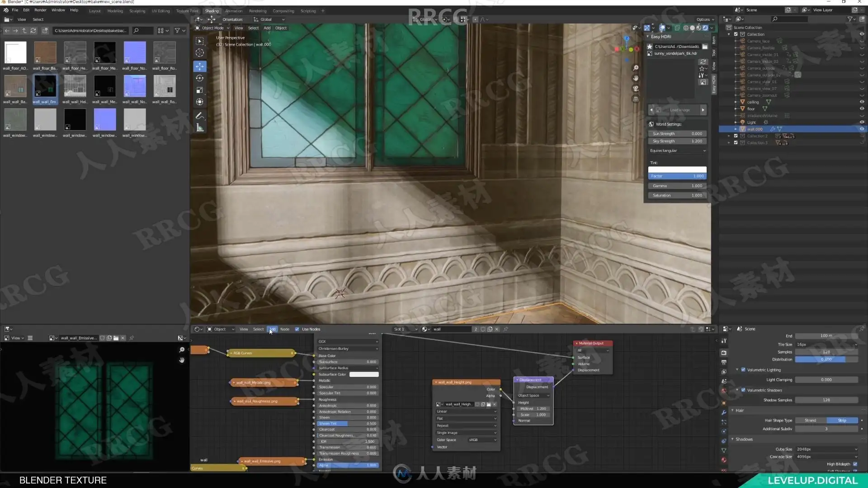Image resolution: width=868 pixels, height=488 pixels.
Task: Open the Equirectangular projection dropdown
Action: (677, 150)
